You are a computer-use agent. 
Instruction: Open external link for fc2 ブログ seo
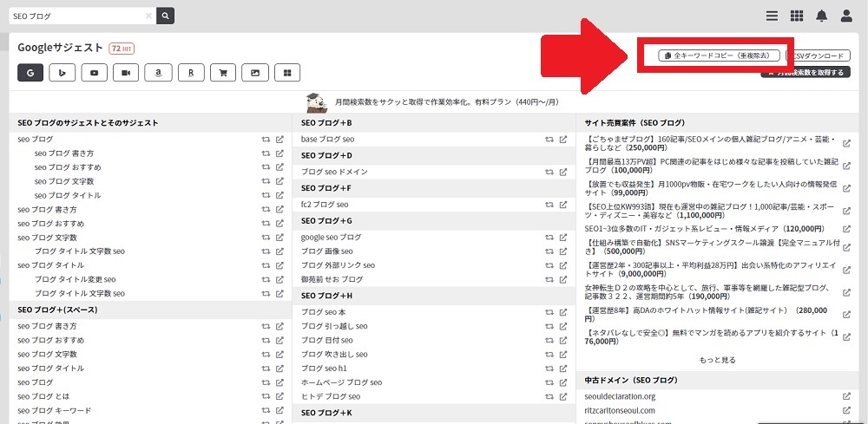pos(563,205)
